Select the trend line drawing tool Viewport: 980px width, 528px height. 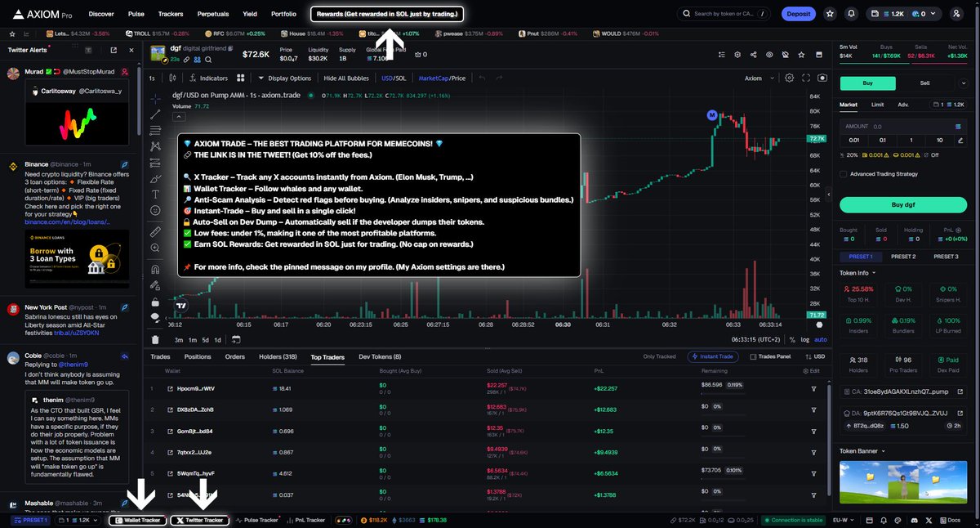[x=155, y=114]
